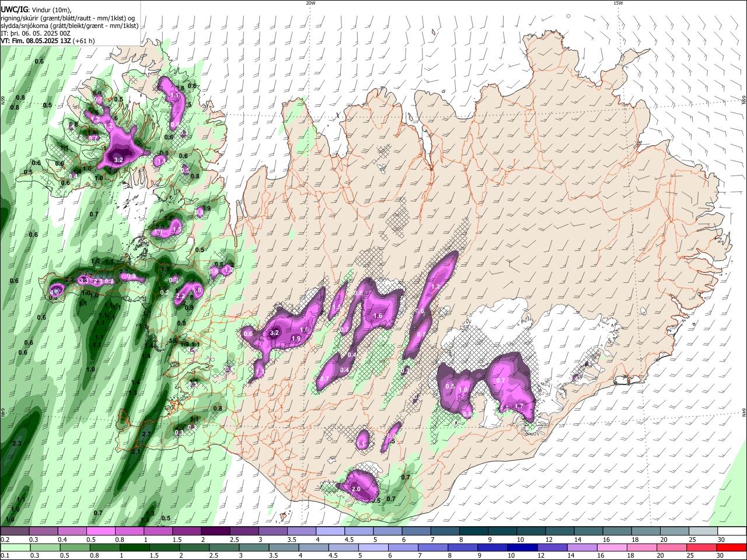Click the lightest green 0.1 swatch, bottom legend row
Viewport: 747px width, 560px height.
pos(16,547)
